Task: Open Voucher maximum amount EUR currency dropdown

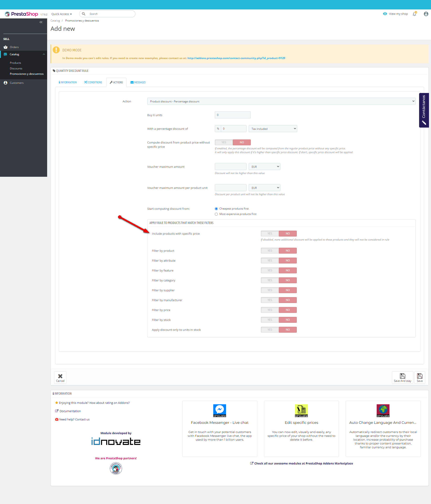Action: [x=264, y=167]
